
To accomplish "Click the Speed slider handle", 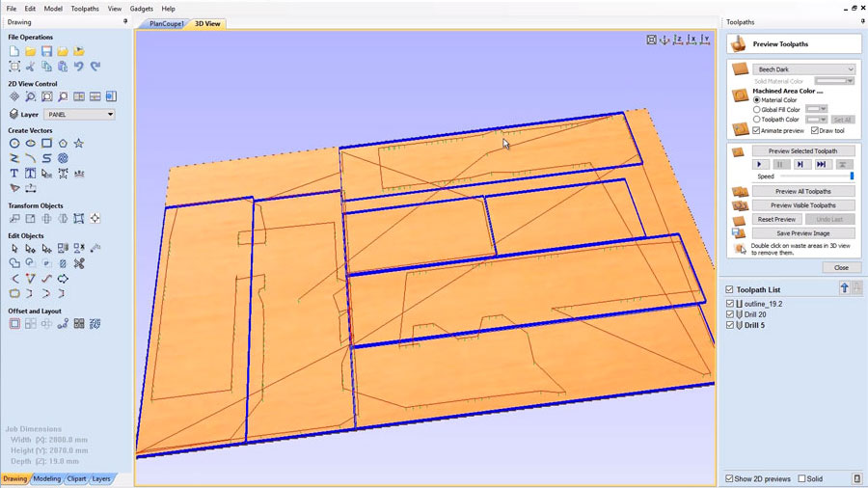I will point(852,176).
